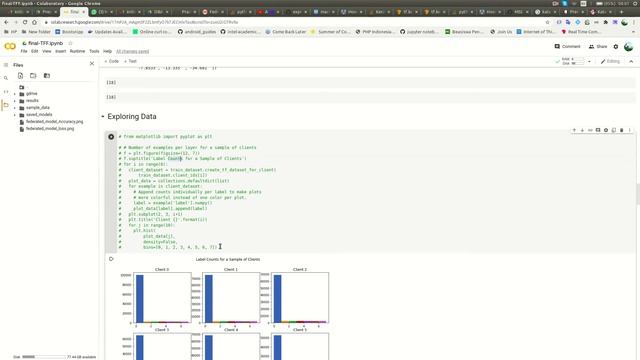
Task: Close the Files panel
Action: tap(92, 64)
